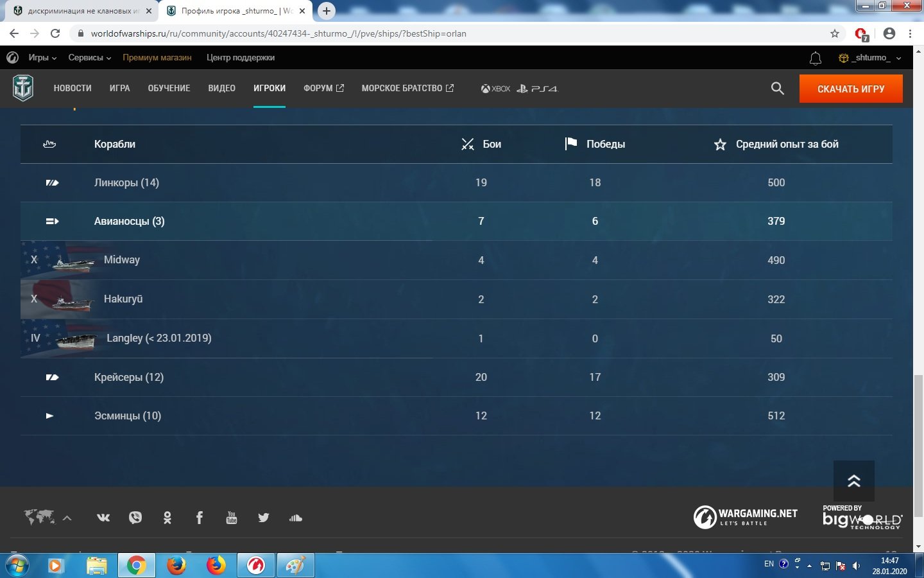Click the Wargaming.net footer logo

(746, 517)
